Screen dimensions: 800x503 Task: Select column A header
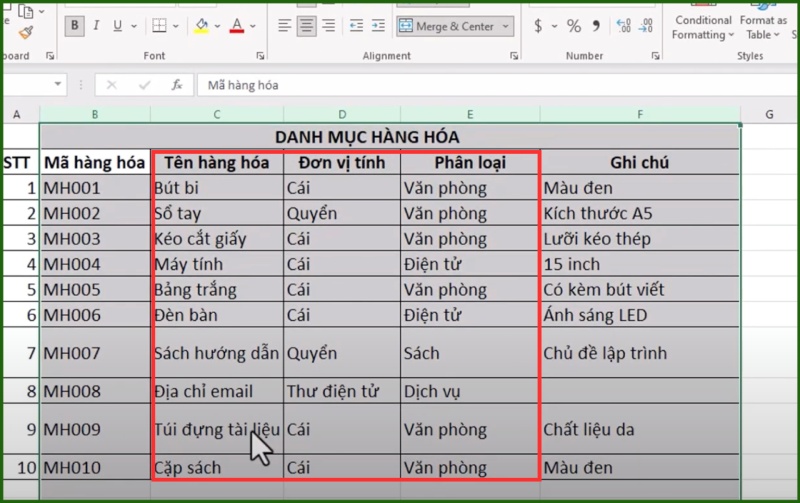[x=17, y=115]
